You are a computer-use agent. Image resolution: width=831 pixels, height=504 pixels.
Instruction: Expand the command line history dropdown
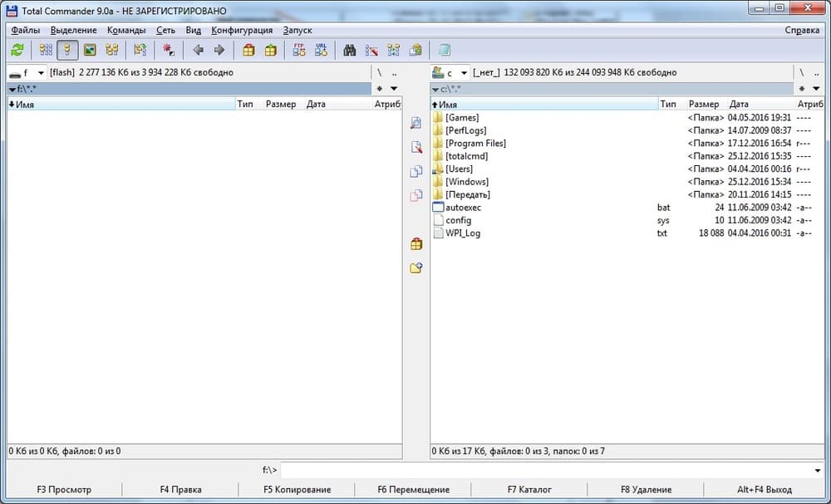[819, 470]
